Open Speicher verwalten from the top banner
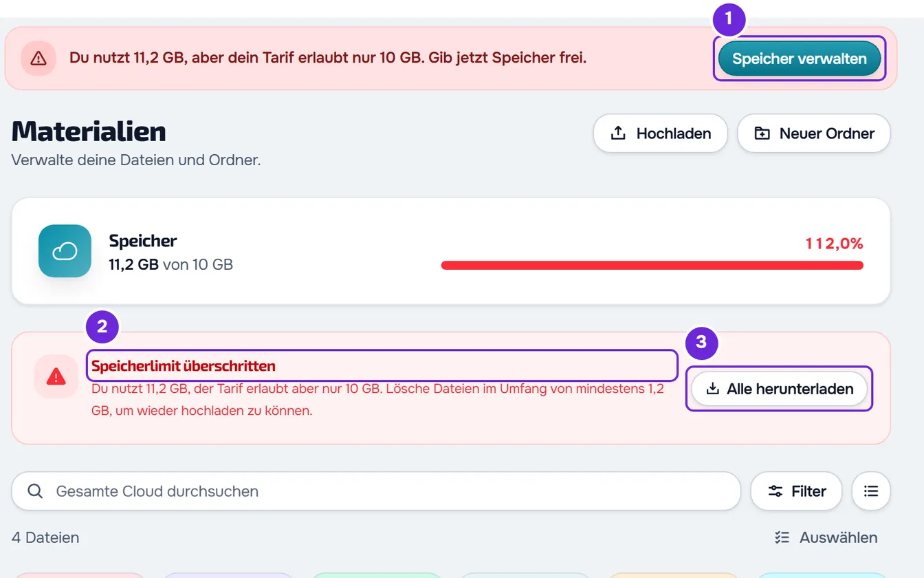924x578 pixels. 799,58
